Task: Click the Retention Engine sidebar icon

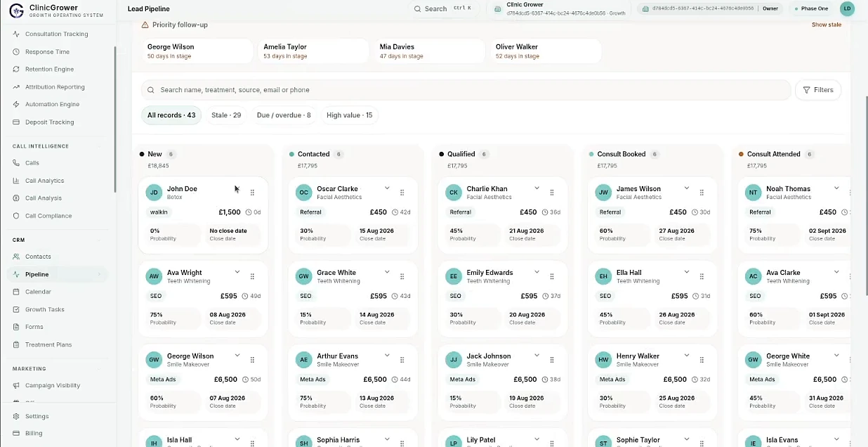Action: pos(16,70)
